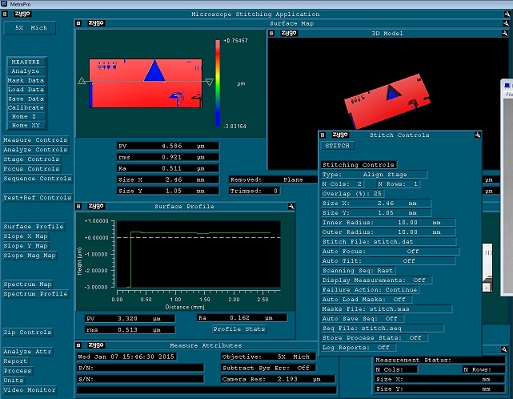Screen dimensions: 513x399
Task: Toggle Auto Focus setting in Stitch Controls
Action: click(390, 251)
